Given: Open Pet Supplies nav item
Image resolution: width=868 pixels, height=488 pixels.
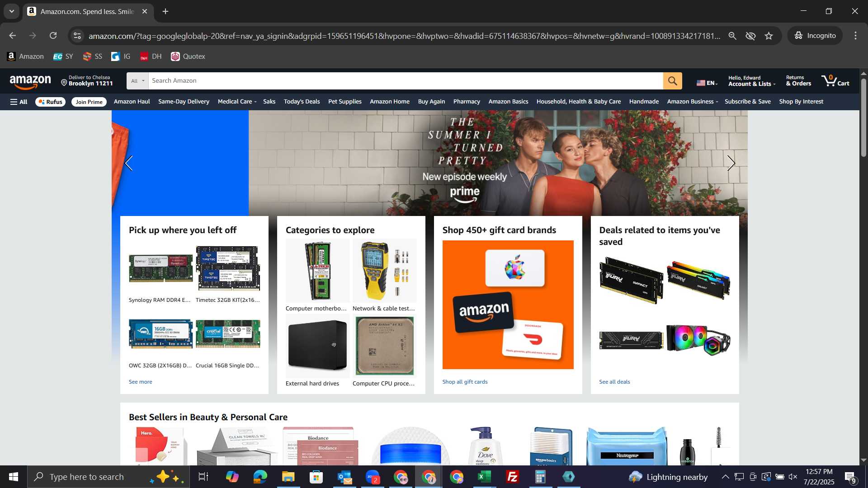Looking at the screenshot, I should (344, 102).
